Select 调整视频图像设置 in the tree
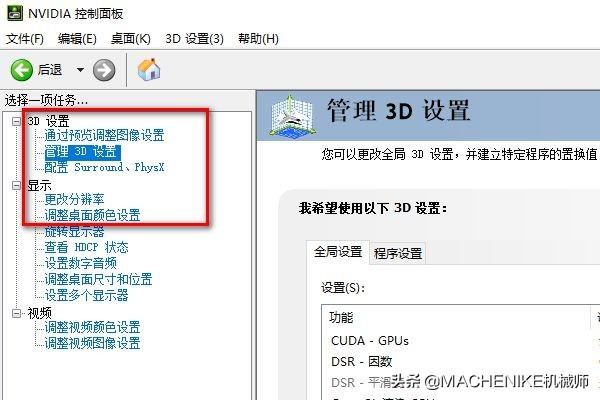This screenshot has width=600, height=400. pos(92,343)
